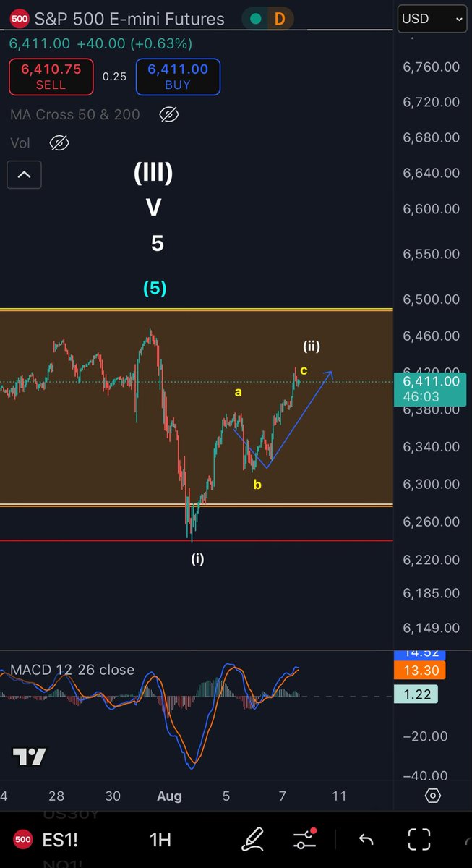The width and height of the screenshot is (472, 868).
Task: Click the 6,260.00 price scale label
Action: point(432,522)
